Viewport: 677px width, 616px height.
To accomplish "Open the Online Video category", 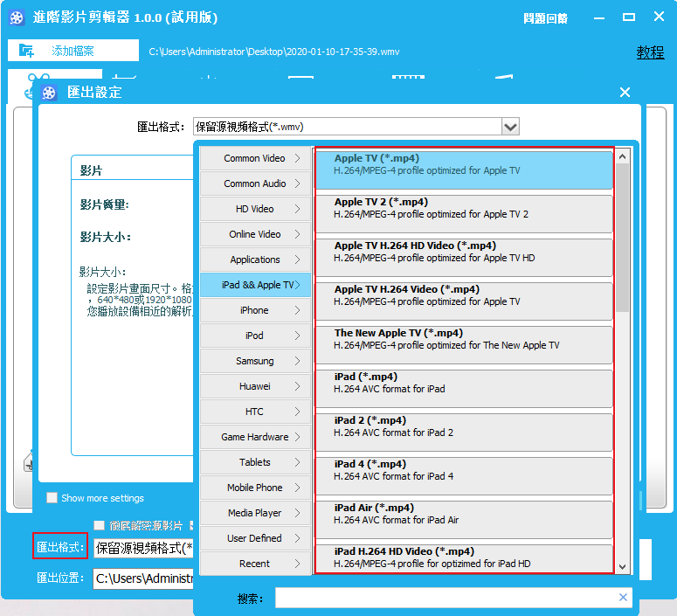I will [x=255, y=234].
